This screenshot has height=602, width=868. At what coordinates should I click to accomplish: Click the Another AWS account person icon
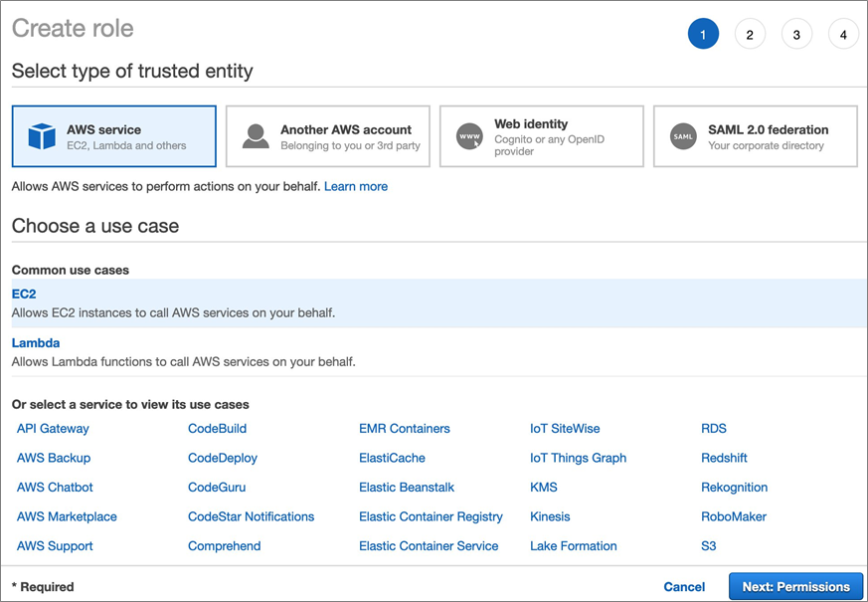coord(256,136)
